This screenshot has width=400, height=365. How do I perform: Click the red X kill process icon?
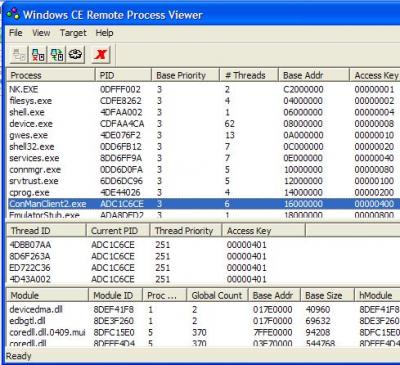pyautogui.click(x=100, y=55)
